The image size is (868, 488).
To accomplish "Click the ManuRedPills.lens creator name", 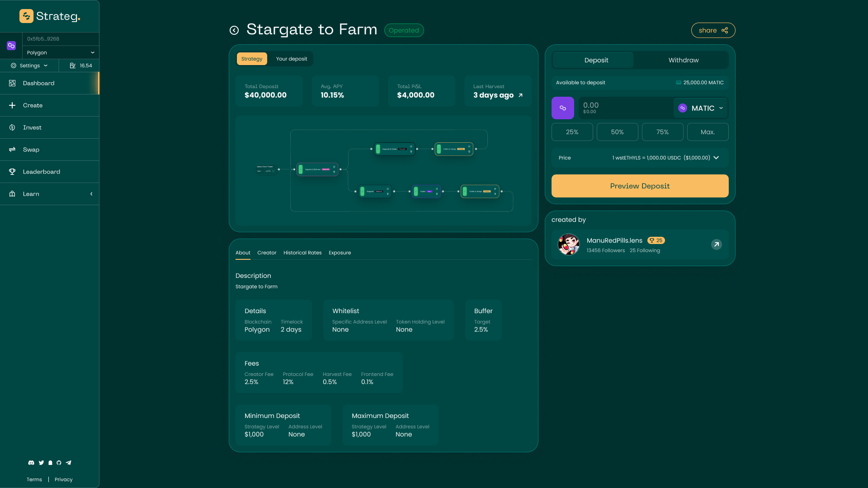I will (x=614, y=240).
